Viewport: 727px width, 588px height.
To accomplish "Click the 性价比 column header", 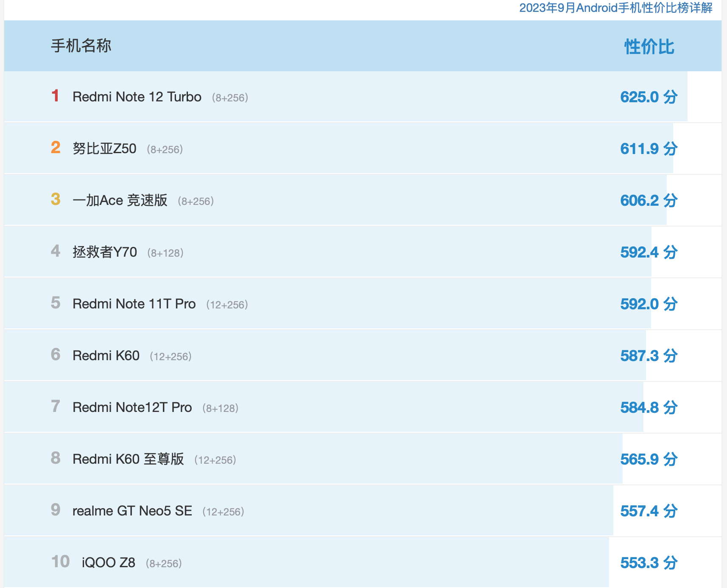I will (x=649, y=47).
